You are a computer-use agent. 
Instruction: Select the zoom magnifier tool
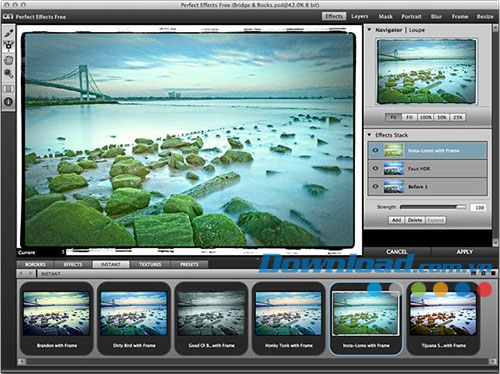[9, 74]
